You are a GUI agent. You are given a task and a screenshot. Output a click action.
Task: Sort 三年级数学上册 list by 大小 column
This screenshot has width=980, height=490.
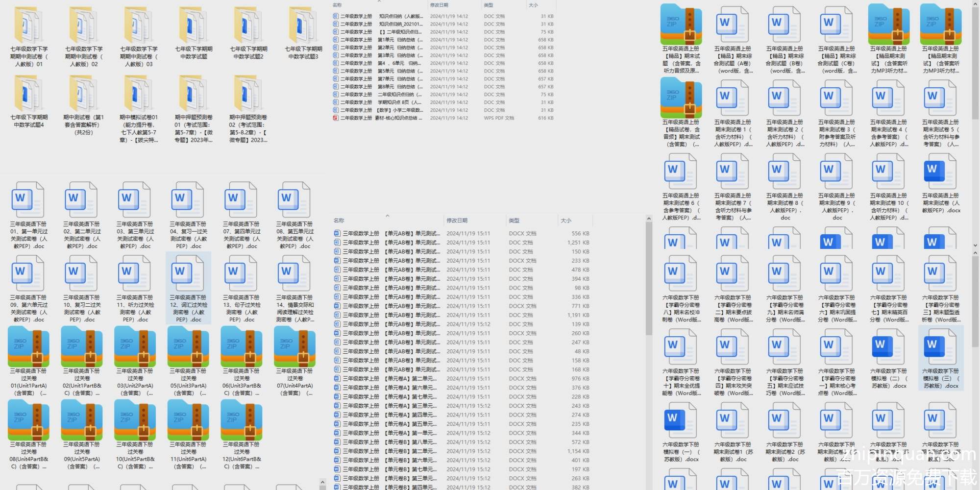[566, 220]
